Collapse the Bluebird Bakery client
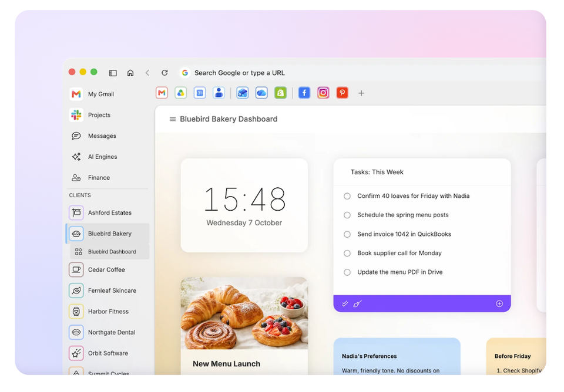Image resolution: width=564 pixels, height=392 pixels. 108,234
